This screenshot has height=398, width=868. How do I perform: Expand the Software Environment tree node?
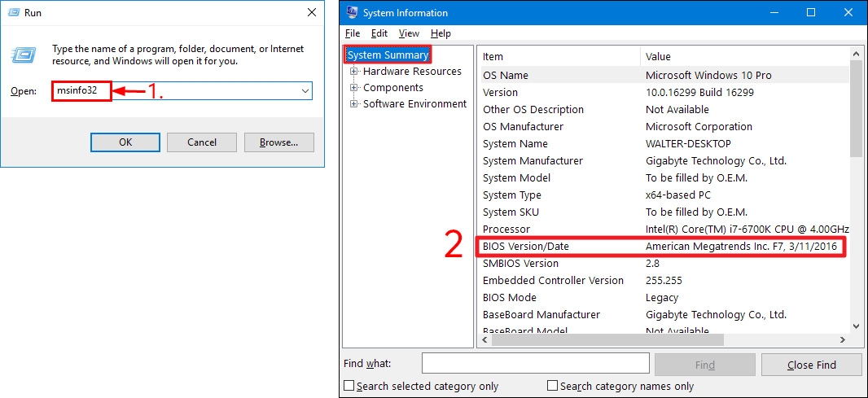pyautogui.click(x=353, y=103)
